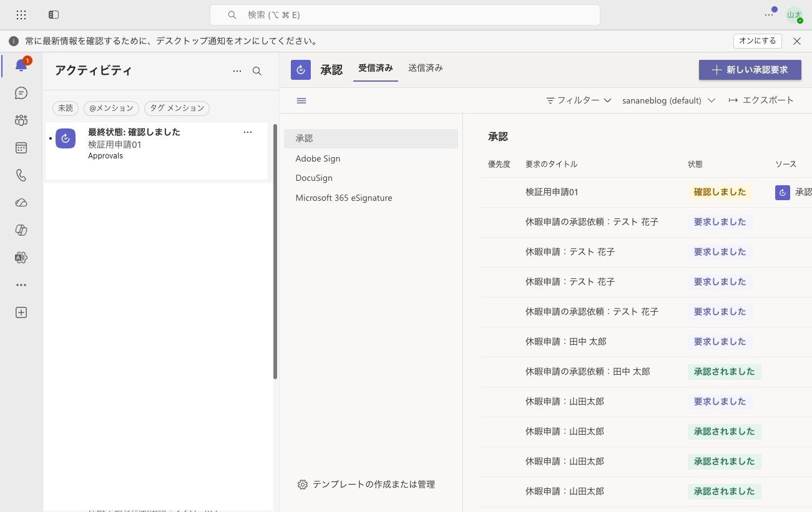The width and height of the screenshot is (812, 512).
Task: Click the 状態 column header
Action: [x=695, y=164]
